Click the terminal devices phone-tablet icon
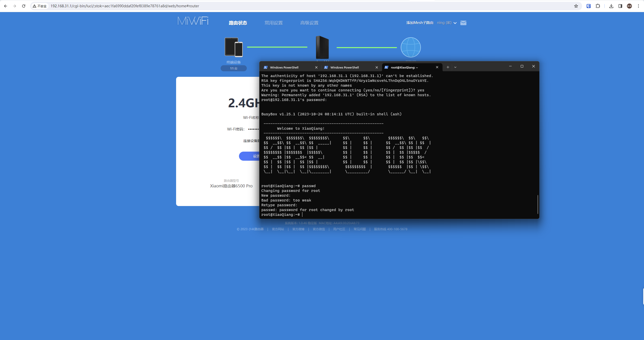644x340 pixels. click(x=233, y=47)
